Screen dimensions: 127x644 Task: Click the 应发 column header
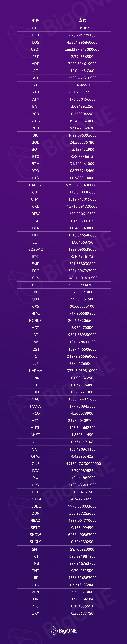pyautogui.click(x=82, y=20)
